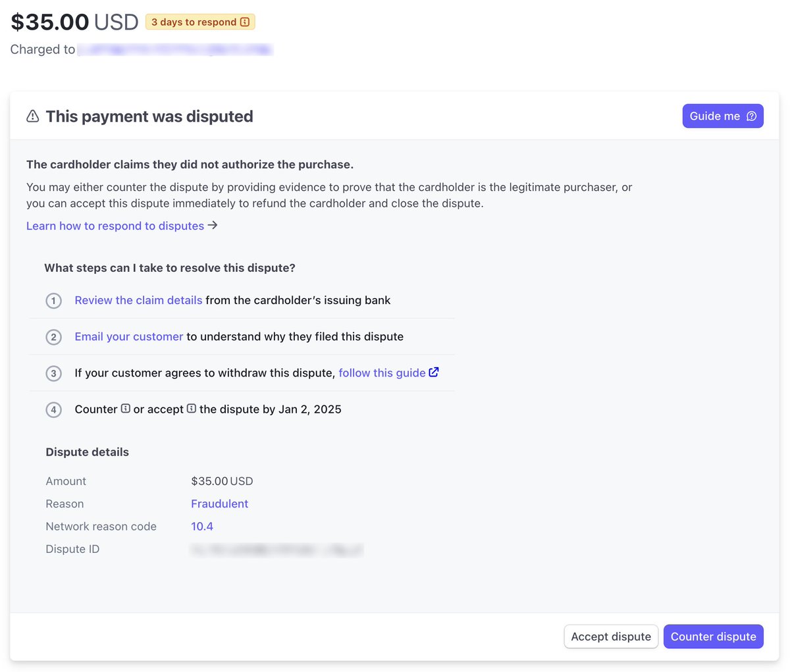Click the step 1 circle icon
Screen dimensions: 790x672
tap(53, 301)
